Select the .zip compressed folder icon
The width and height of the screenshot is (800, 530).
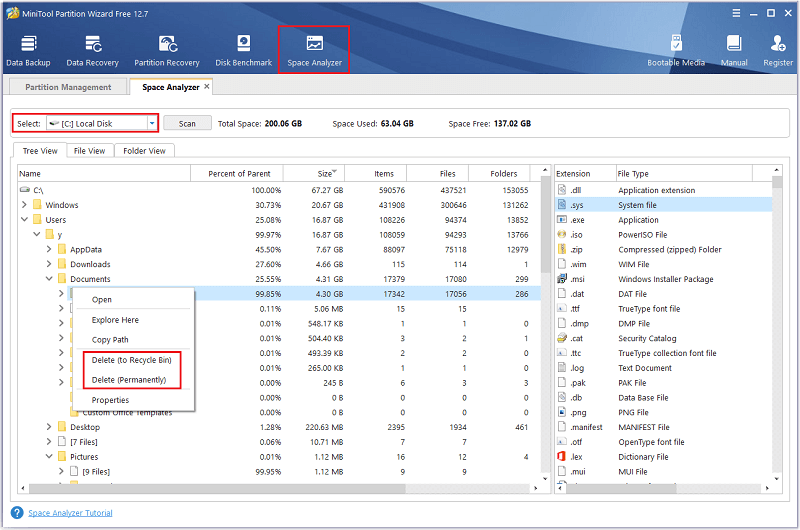[562, 249]
